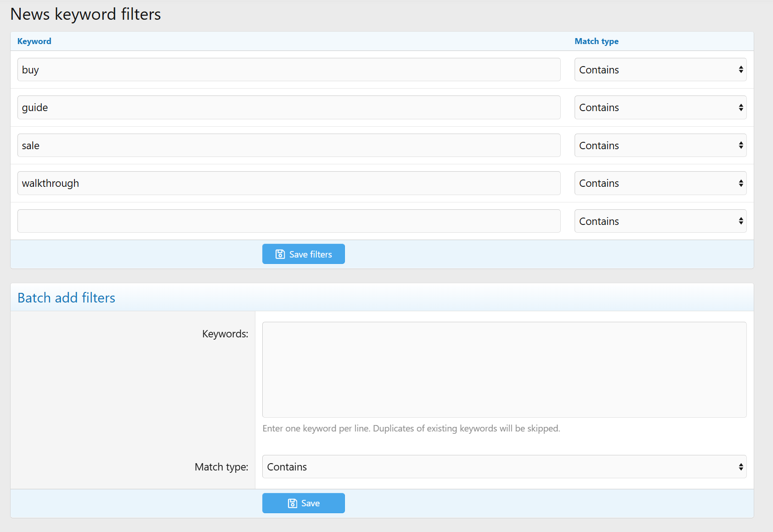Focus the empty new keyword input

pyautogui.click(x=288, y=221)
